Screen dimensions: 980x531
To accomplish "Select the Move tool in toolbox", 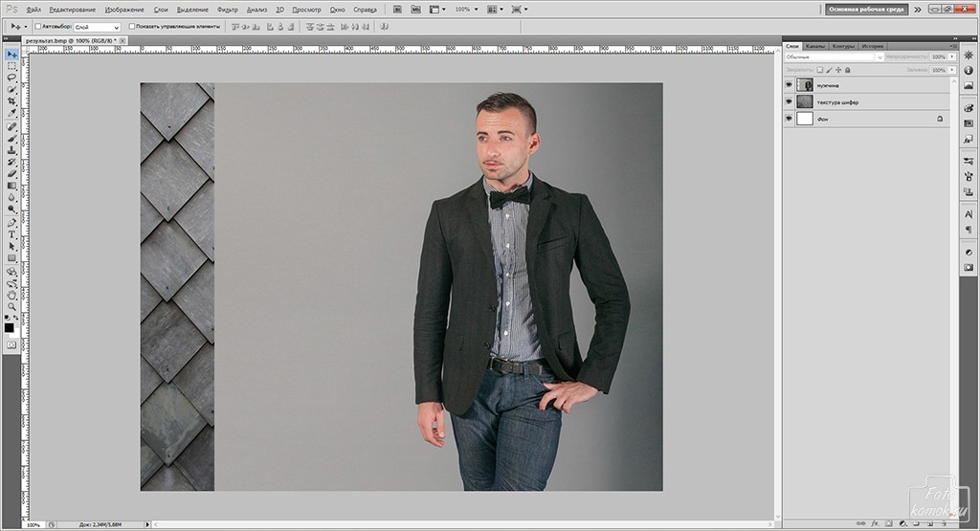I will pyautogui.click(x=11, y=54).
